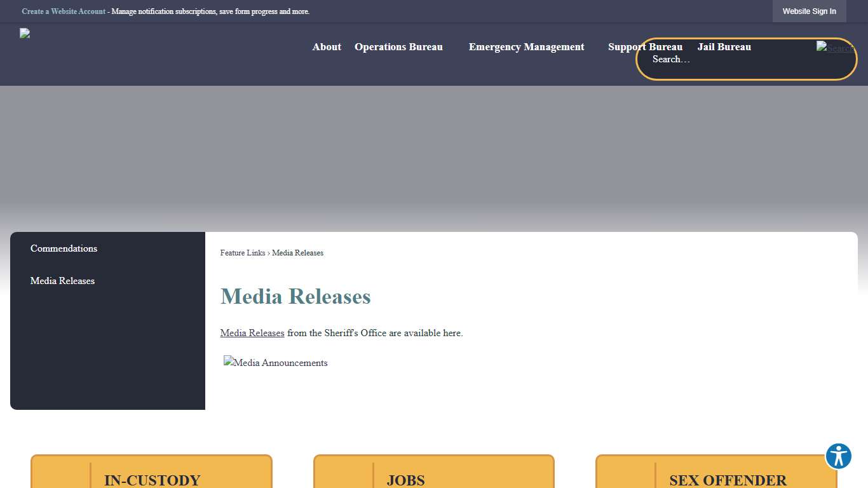Open the Jail Bureau dropdown
868x488 pixels.
(724, 46)
